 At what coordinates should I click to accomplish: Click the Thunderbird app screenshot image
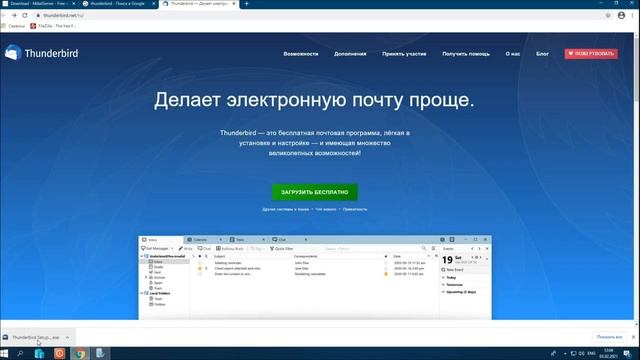315,278
